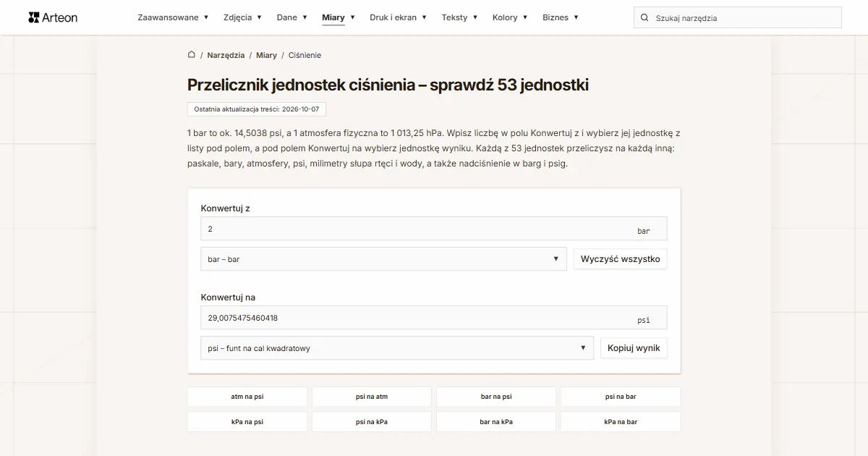Viewport: 868px width, 456px height.
Task: Focus the Szukaj narzędzia search field
Action: coord(738,18)
